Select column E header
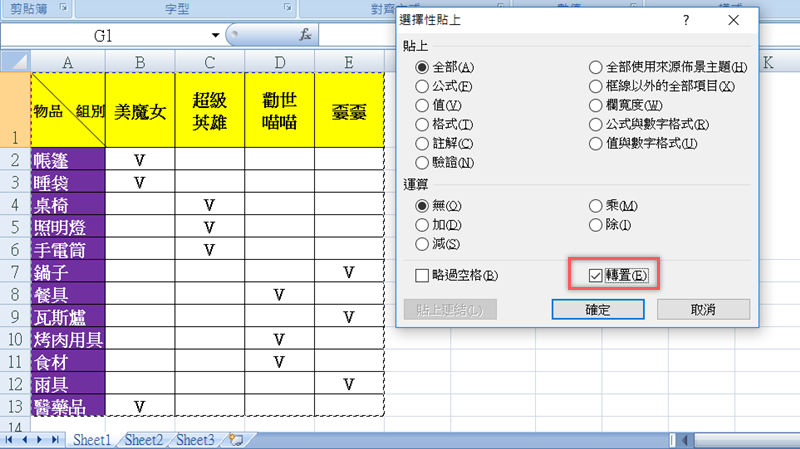Viewport: 800px width, 449px height. point(349,62)
